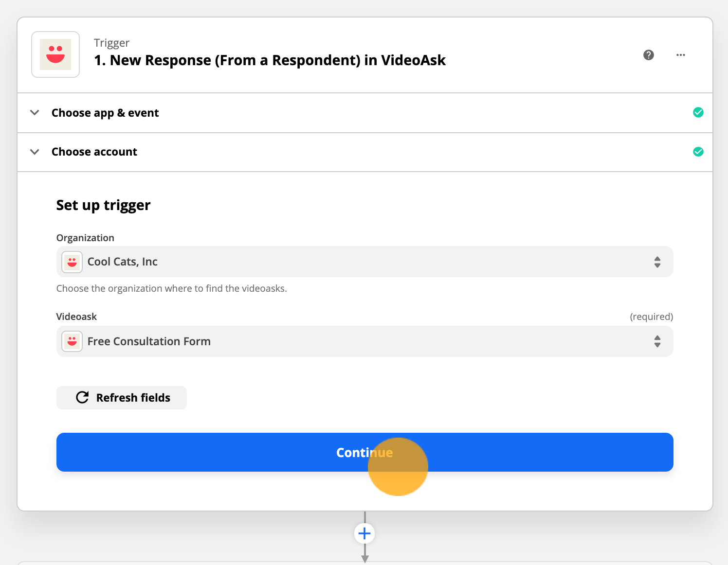Add a step with the plus icon
This screenshot has height=565, width=728.
(364, 533)
